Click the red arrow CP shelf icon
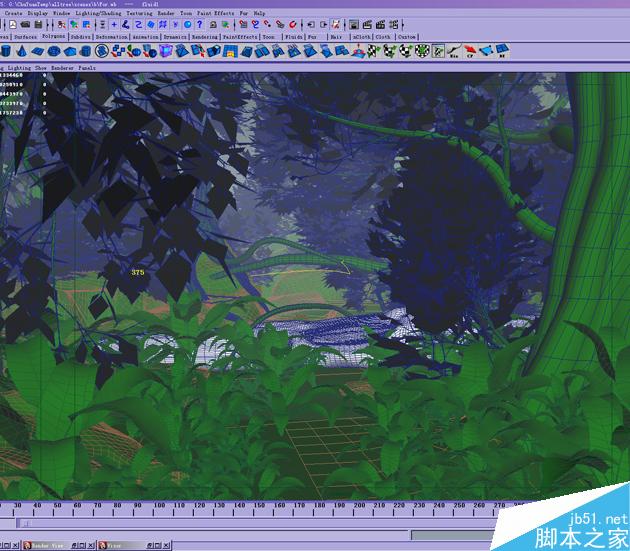Viewport: 630px width, 551px height. point(470,51)
